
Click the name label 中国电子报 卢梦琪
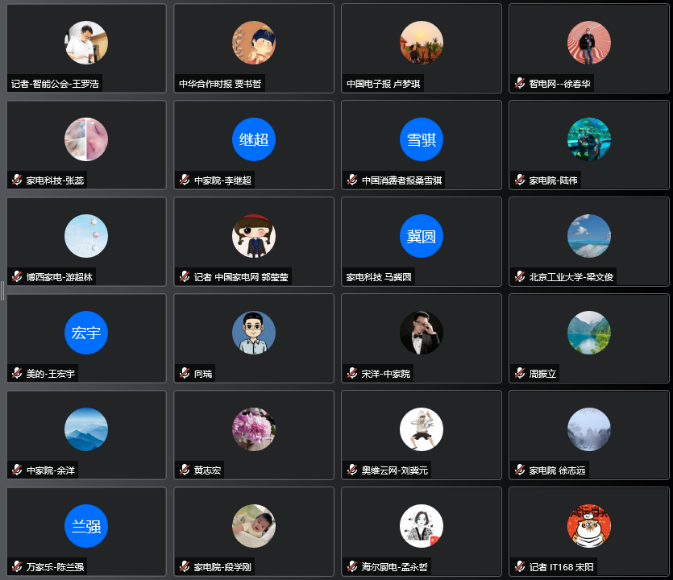click(383, 84)
